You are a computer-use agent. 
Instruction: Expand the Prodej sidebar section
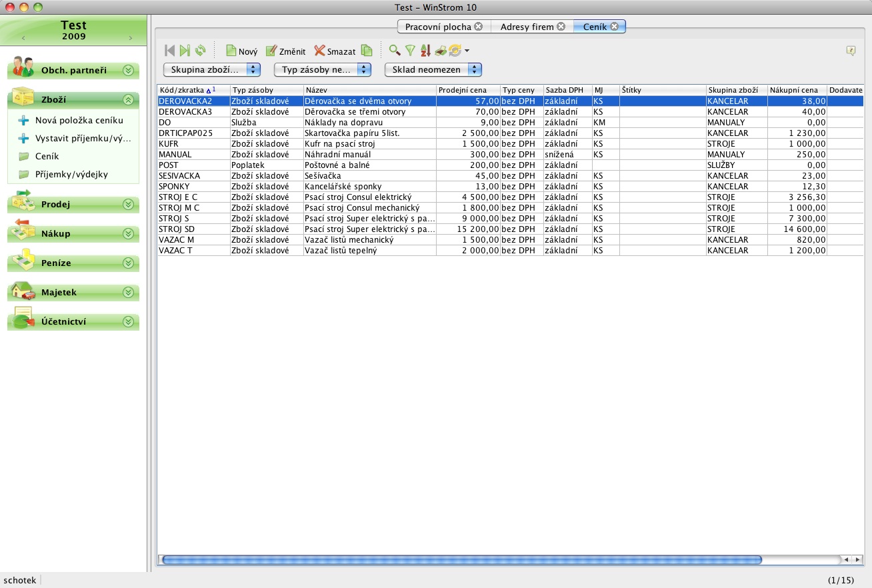click(x=128, y=205)
